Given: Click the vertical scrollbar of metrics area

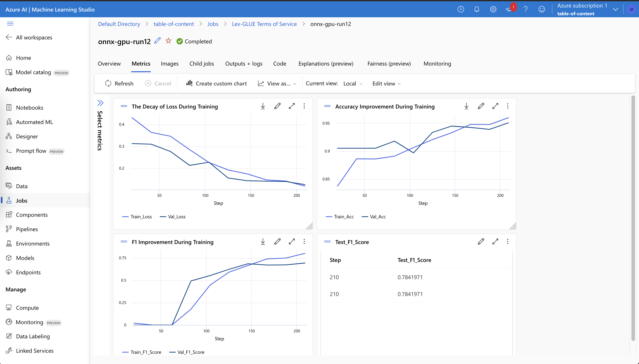Looking at the screenshot, I should [633, 217].
